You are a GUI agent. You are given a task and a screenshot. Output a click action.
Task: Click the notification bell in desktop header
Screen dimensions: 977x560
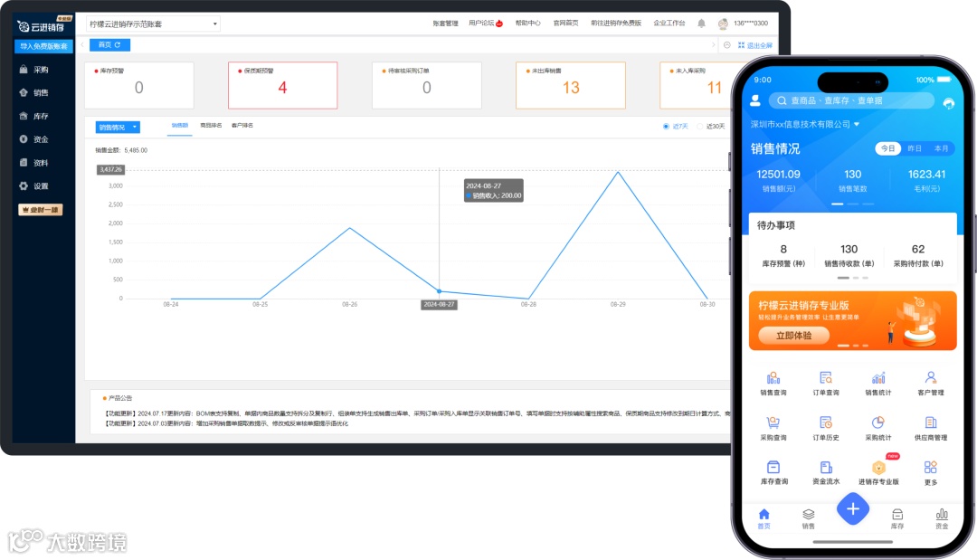coord(701,23)
